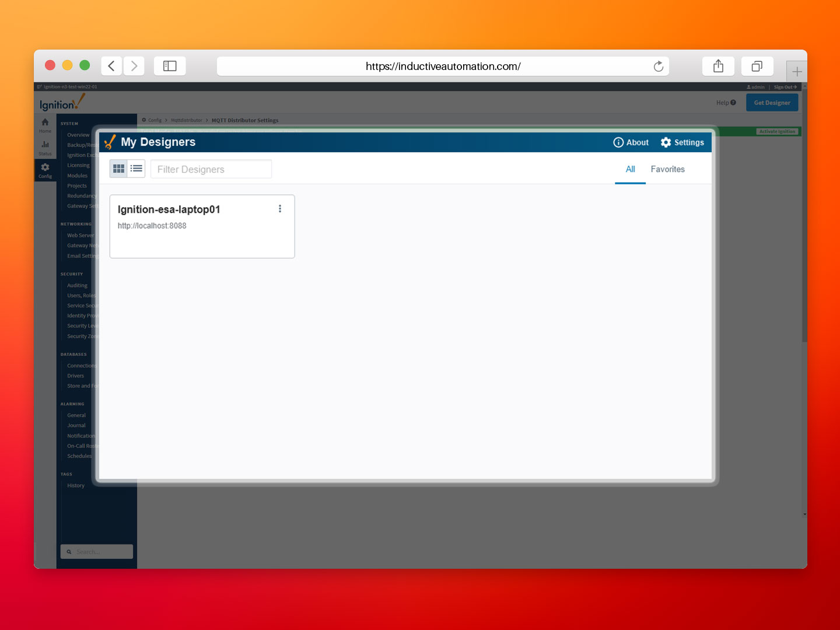Show all browser tabs overview
The image size is (840, 630).
coord(757,66)
